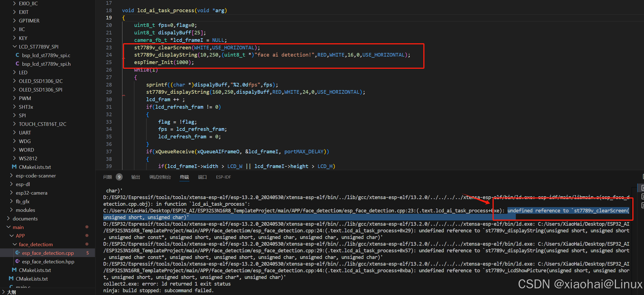The height and width of the screenshot is (295, 644).
Task: Click the C++ icon beside esp_face_detection.cpp
Action: tap(18, 253)
